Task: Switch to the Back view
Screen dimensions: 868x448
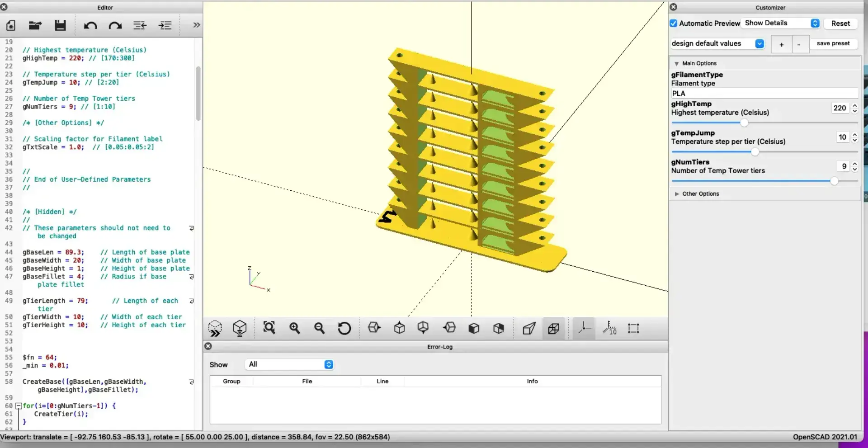Action: pyautogui.click(x=499, y=328)
